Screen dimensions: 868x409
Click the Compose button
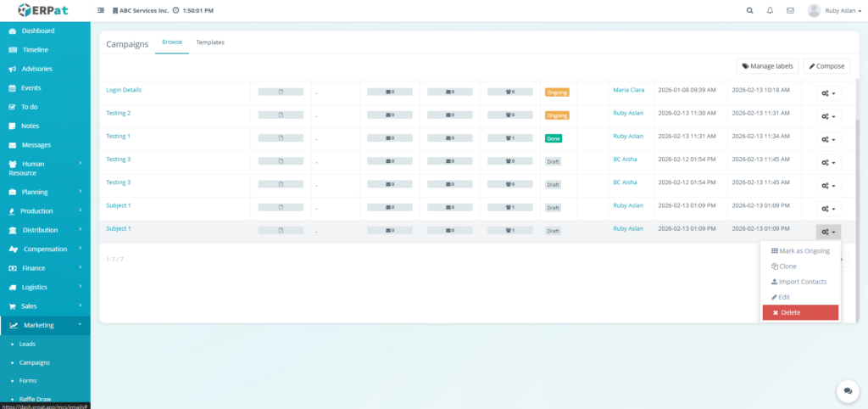[x=826, y=65]
